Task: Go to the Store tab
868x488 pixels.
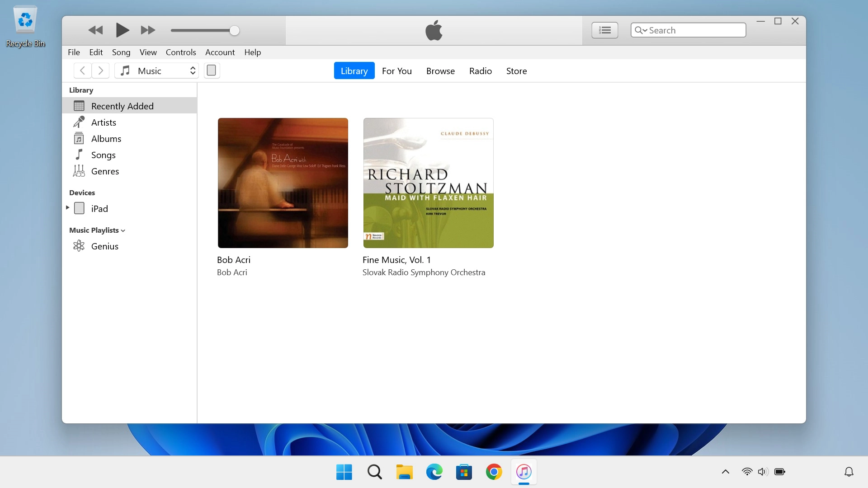Action: pos(516,71)
